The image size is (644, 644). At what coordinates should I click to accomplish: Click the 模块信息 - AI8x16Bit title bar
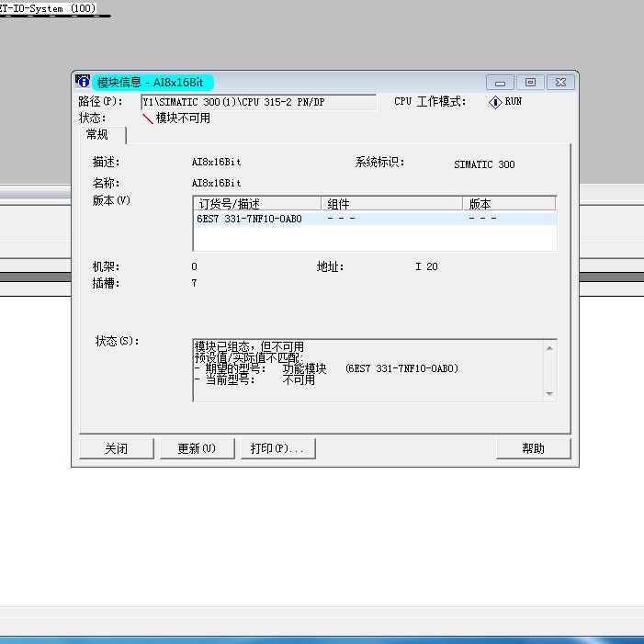(x=151, y=83)
